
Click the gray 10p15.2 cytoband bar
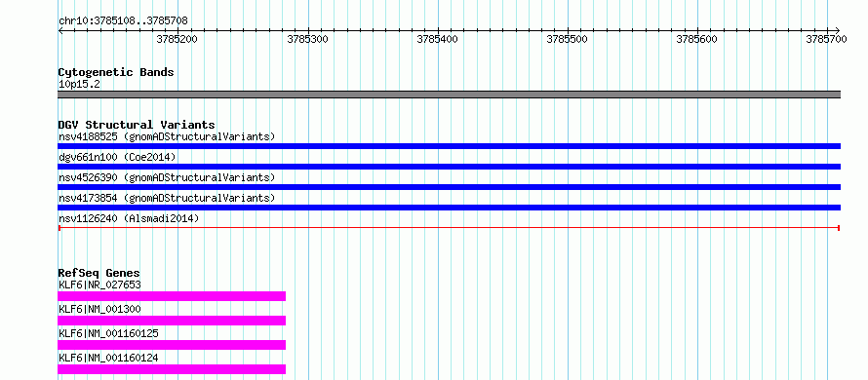tap(449, 95)
